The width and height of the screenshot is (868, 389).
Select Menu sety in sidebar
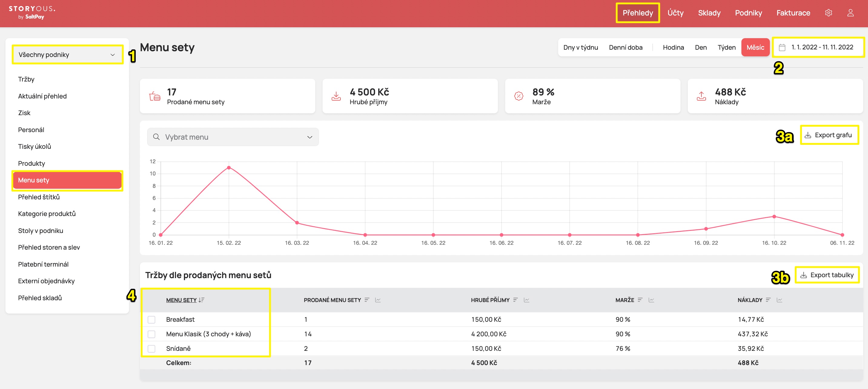[68, 180]
